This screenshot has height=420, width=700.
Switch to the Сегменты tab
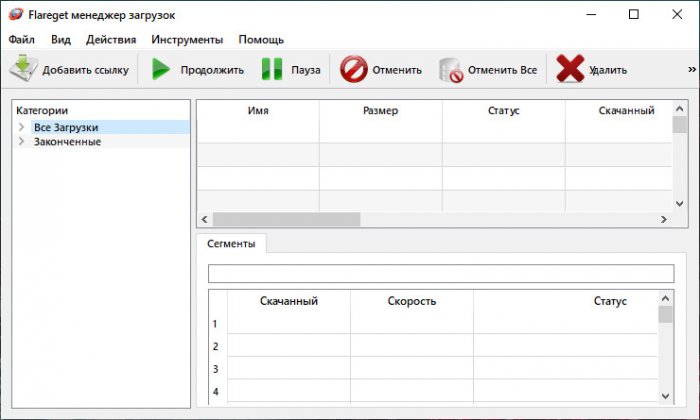231,244
